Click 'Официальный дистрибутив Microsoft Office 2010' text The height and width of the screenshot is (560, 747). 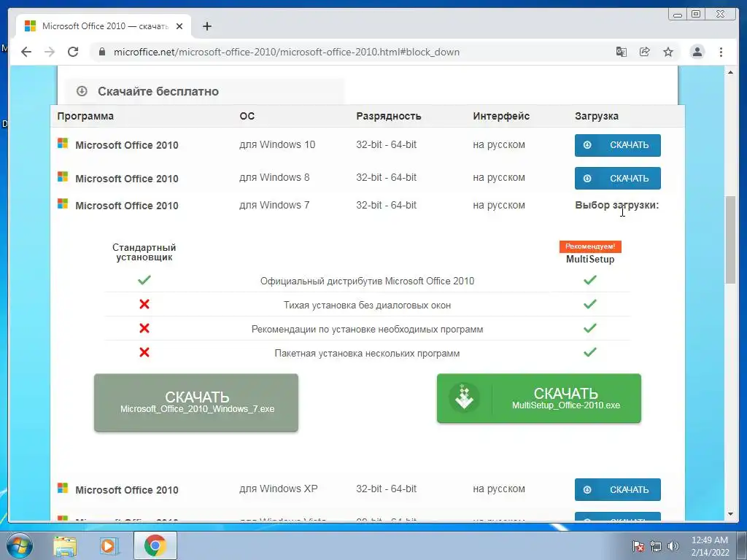pyautogui.click(x=368, y=281)
